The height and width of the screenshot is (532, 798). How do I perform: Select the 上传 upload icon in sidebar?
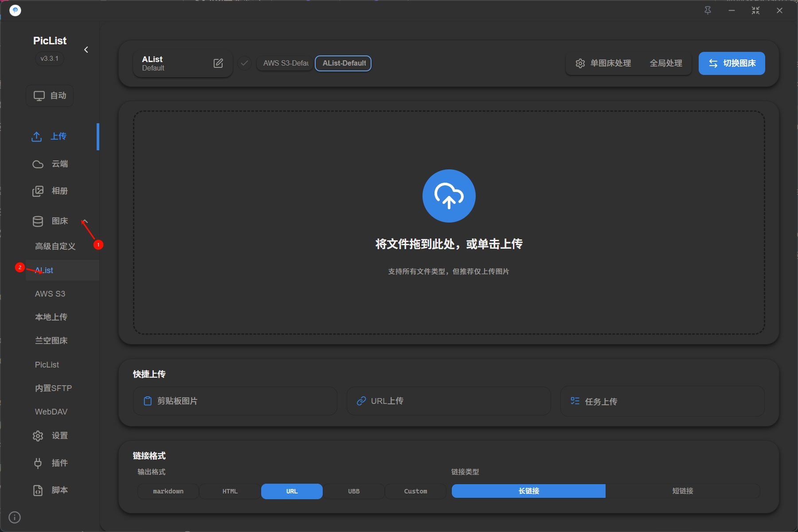pyautogui.click(x=38, y=137)
